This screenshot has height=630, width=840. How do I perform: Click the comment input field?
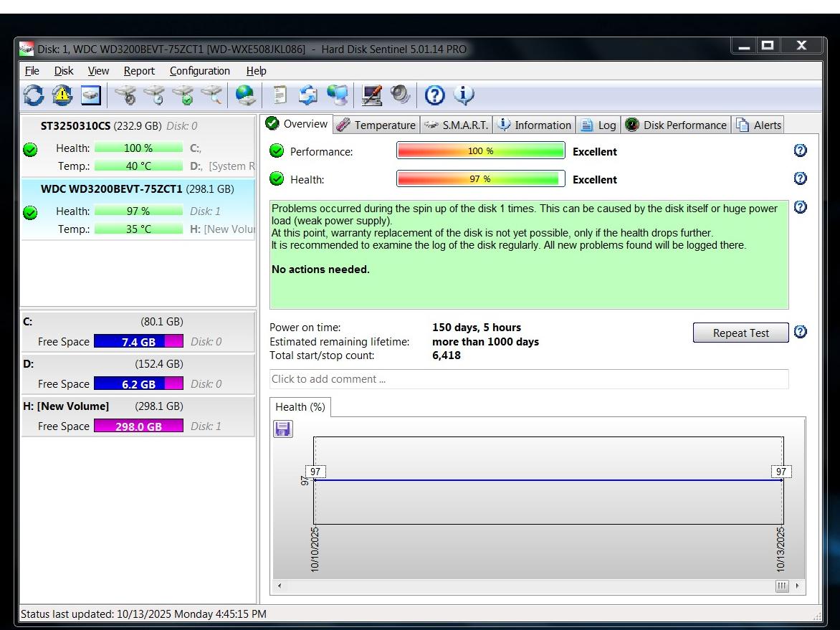[x=528, y=379]
